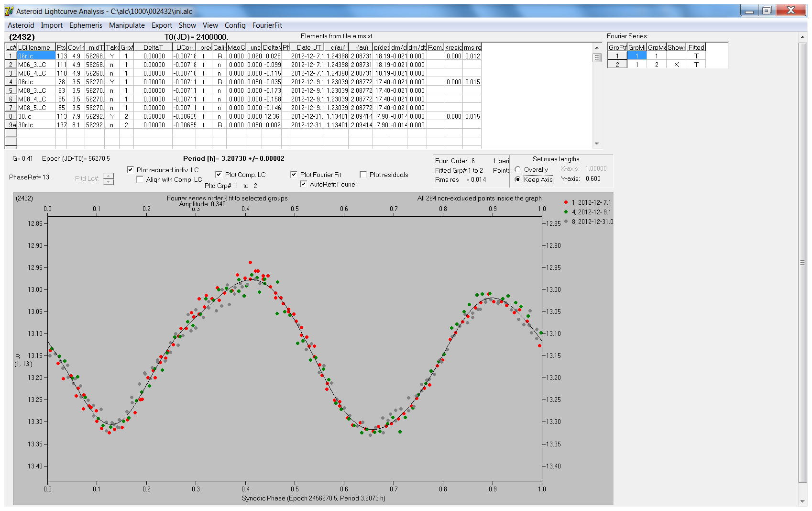The width and height of the screenshot is (812, 511).
Task: Open the Export menu
Action: coord(162,25)
